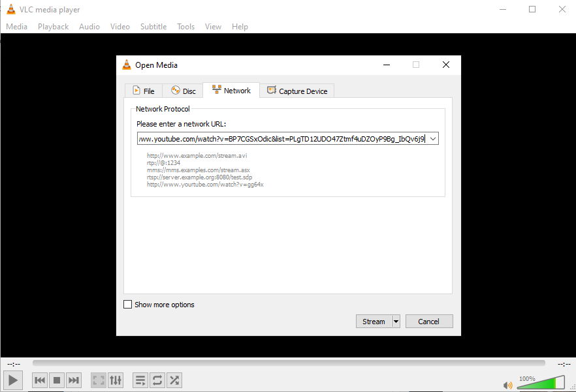Click the playback seek bar
Image resolution: width=576 pixels, height=392 pixels.
(289, 363)
